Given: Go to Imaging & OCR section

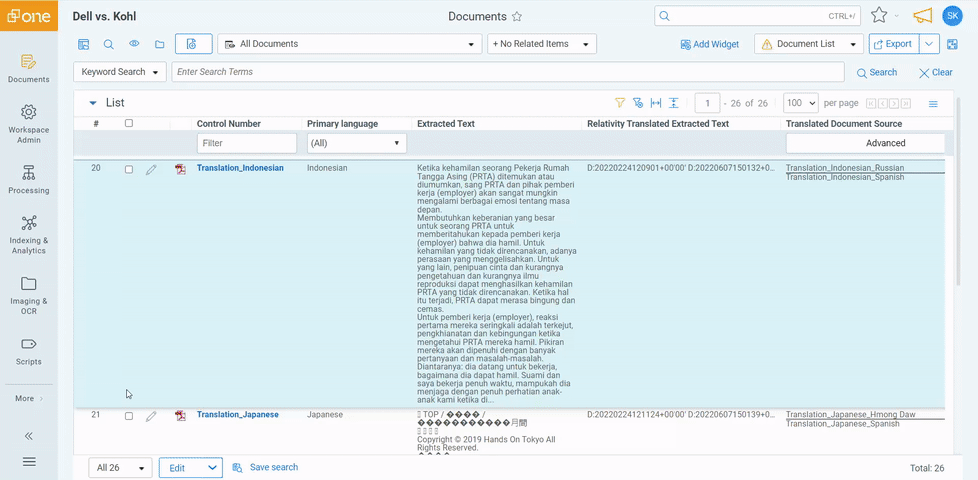Looking at the screenshot, I should point(29,285).
